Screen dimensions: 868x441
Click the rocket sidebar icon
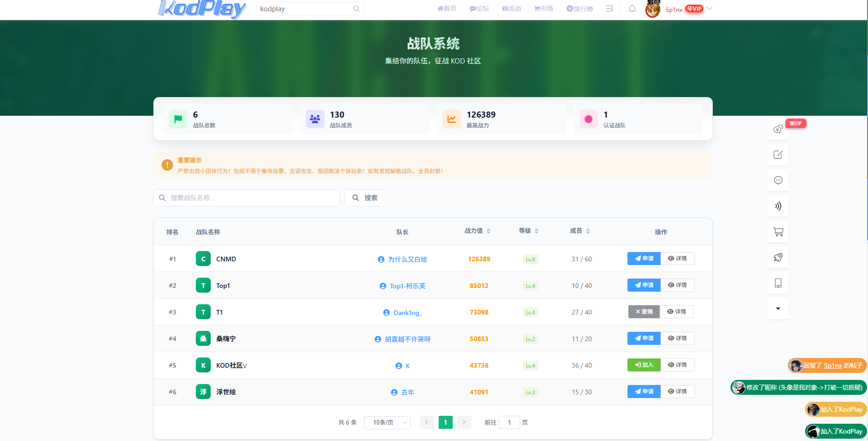point(778,258)
